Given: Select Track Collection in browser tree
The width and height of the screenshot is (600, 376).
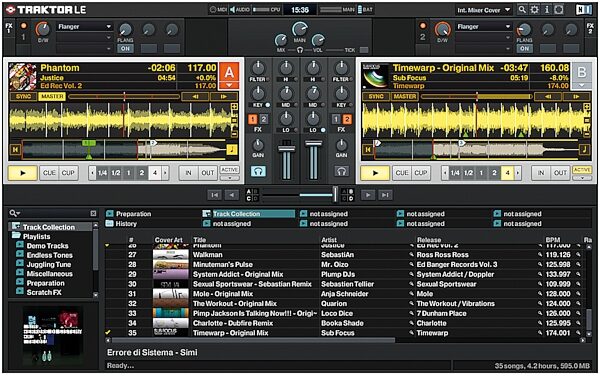Looking at the screenshot, I should click(49, 227).
